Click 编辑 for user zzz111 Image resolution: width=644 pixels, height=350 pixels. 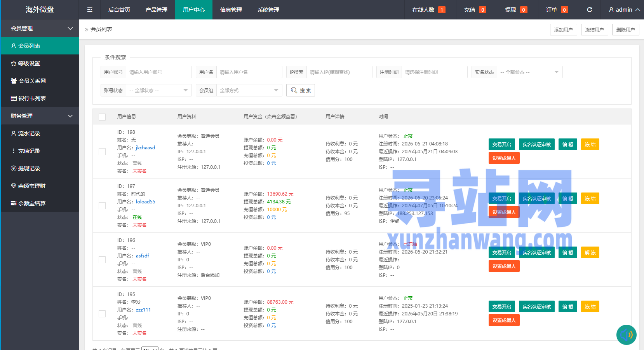tap(568, 306)
